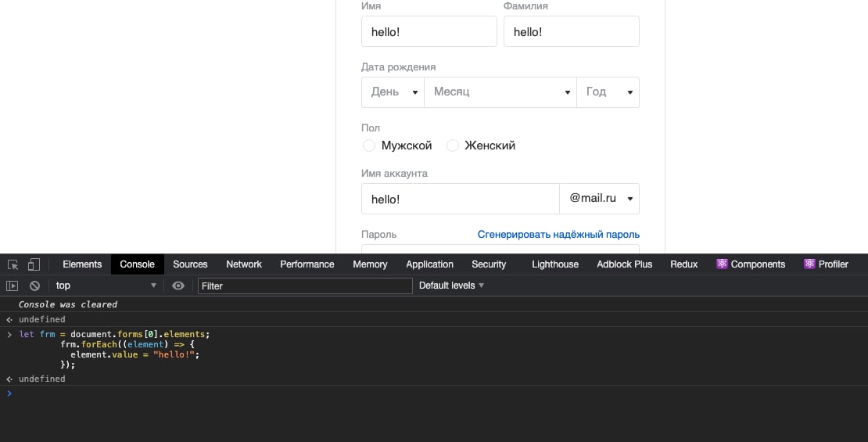
Task: Create live expression eye icon
Action: pos(178,286)
